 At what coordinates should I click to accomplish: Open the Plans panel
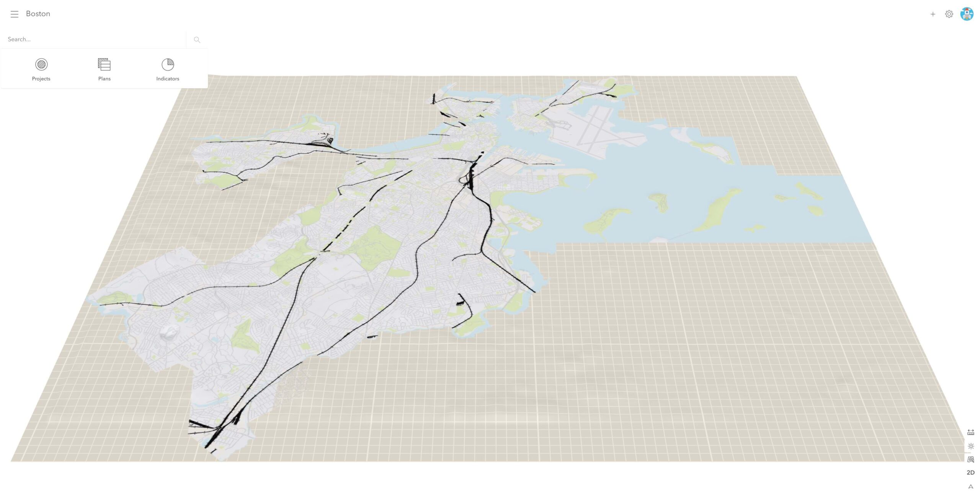pos(104,68)
